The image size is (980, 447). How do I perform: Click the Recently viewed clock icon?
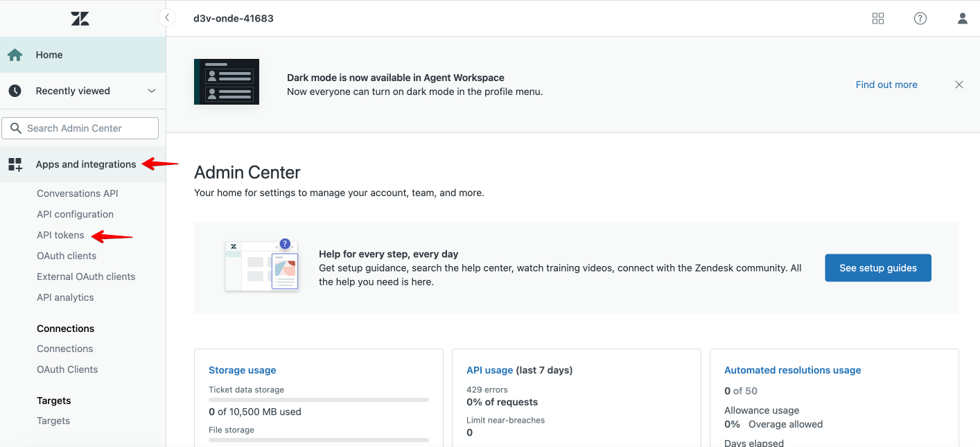point(15,91)
